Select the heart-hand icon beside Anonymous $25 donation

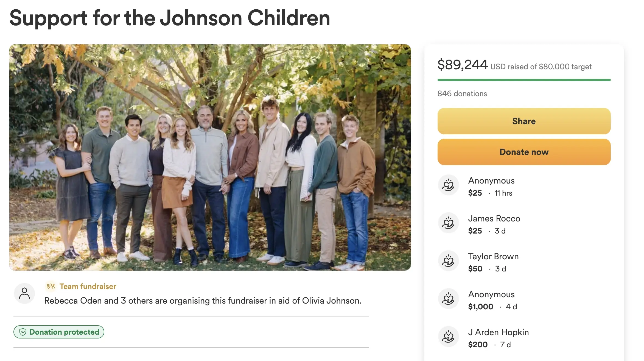tap(448, 185)
